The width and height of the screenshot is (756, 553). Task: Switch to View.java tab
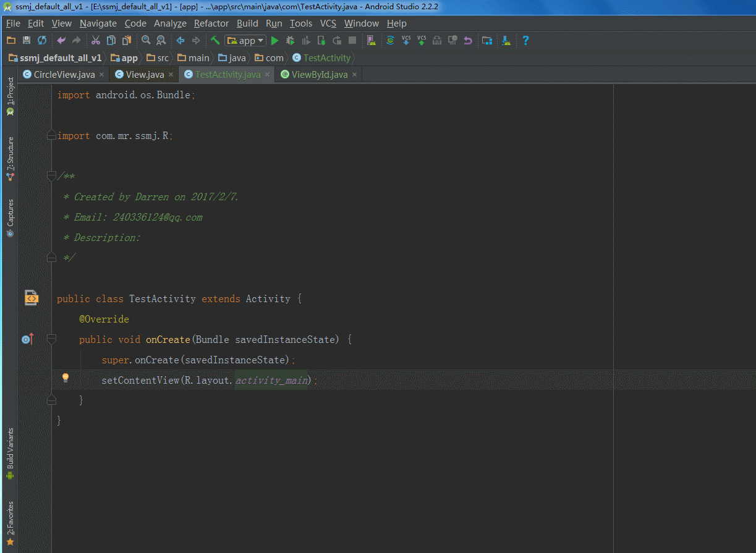click(x=145, y=74)
